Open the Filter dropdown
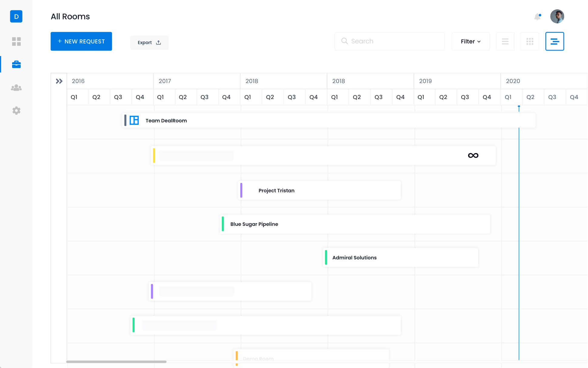 click(470, 41)
